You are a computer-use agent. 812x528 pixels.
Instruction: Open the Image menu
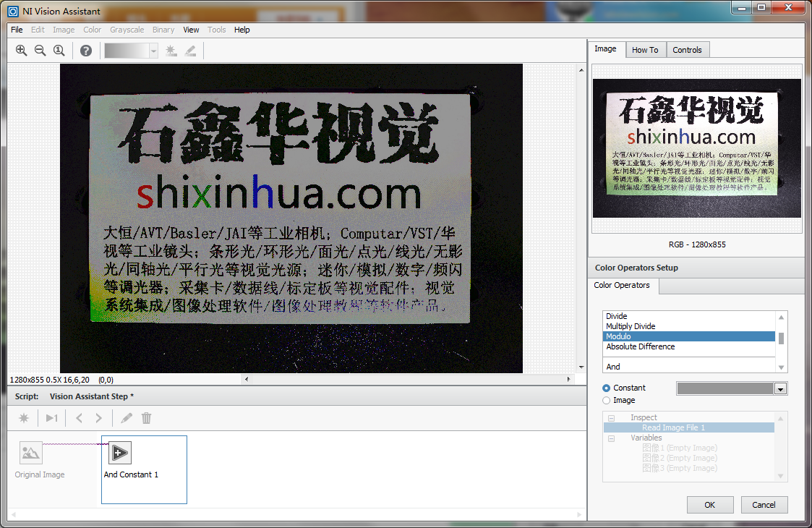click(64, 30)
